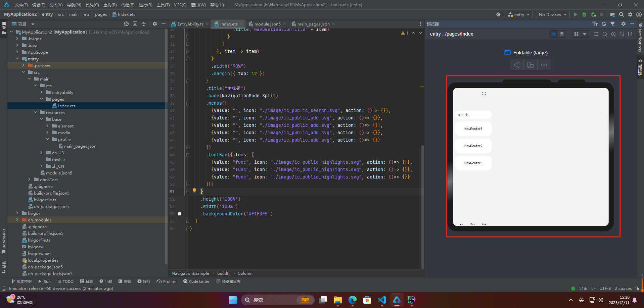Toggle the component layers view in previewer
Screen dimensions: 644x308
(562, 34)
